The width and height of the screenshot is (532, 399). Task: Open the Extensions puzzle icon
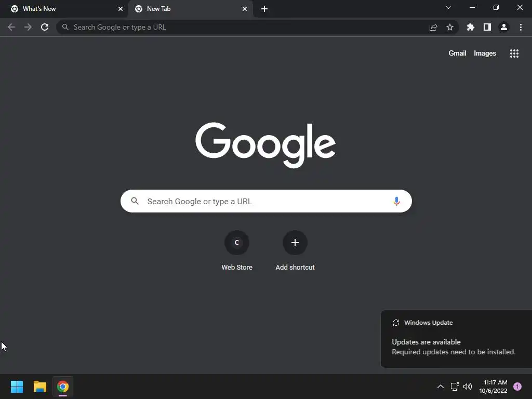click(471, 27)
